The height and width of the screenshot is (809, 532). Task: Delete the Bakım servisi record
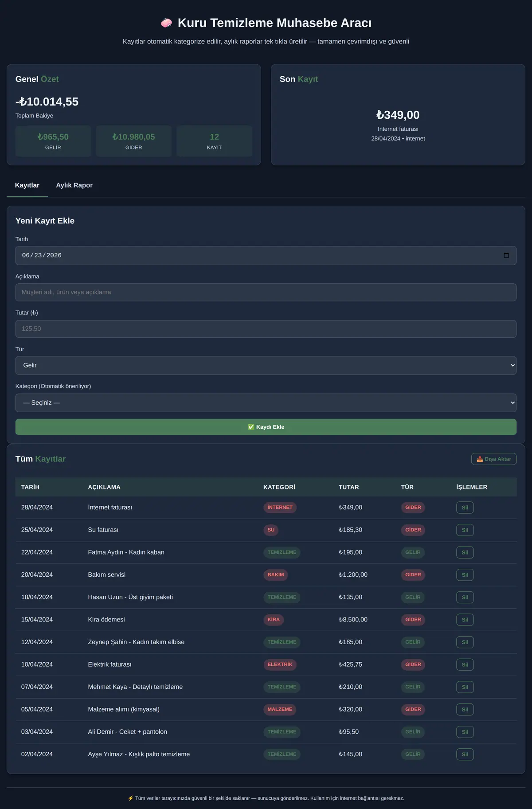pyautogui.click(x=465, y=575)
